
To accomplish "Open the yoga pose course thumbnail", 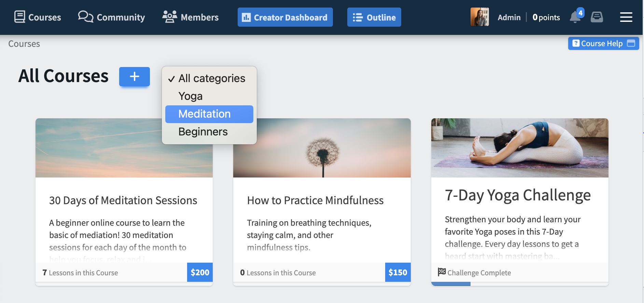I will coord(520,148).
